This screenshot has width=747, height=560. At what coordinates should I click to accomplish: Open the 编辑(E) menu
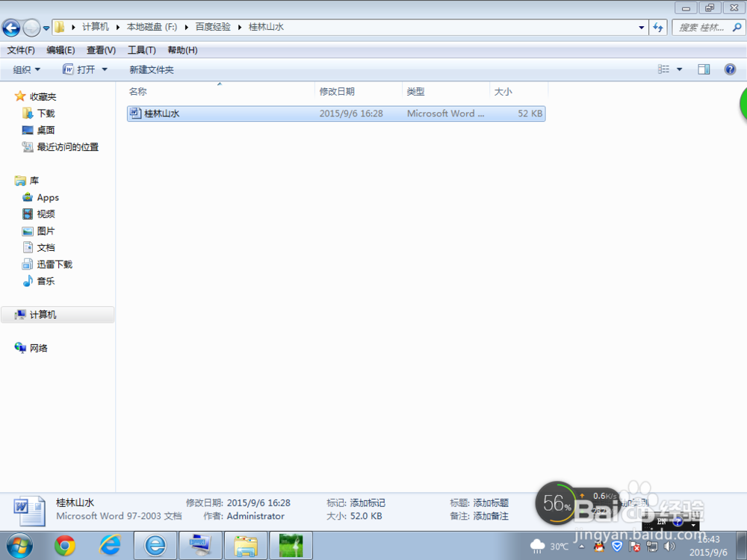point(61,50)
